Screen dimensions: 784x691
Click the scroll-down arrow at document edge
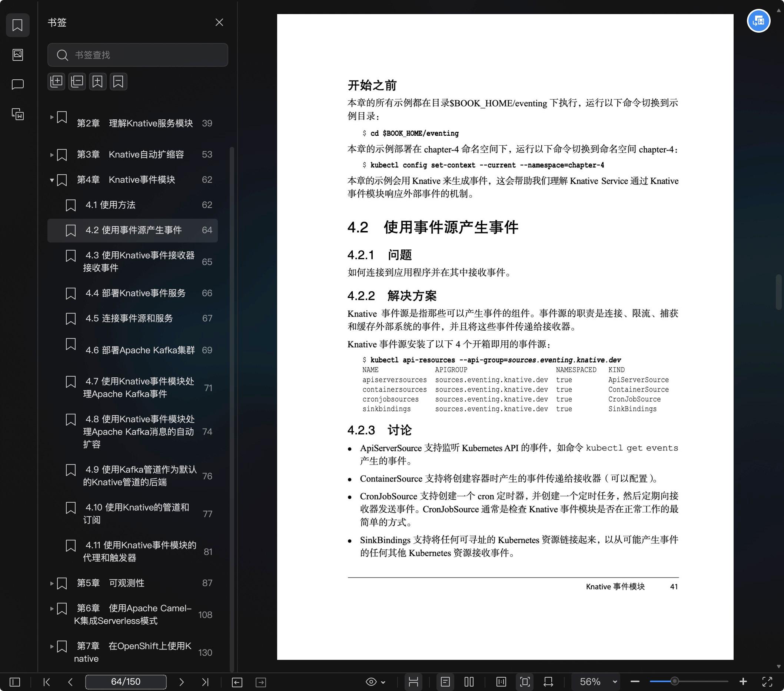[779, 667]
